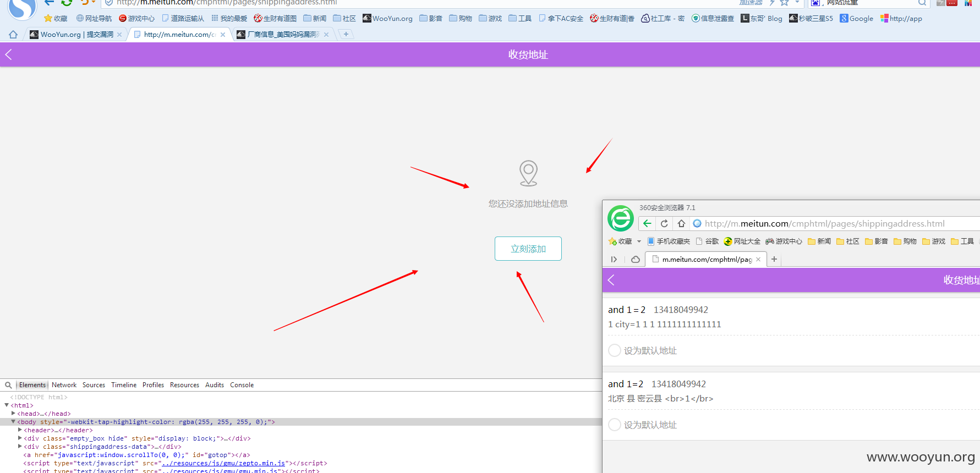Image resolution: width=980 pixels, height=473 pixels.
Task: Open 手机收藏夹 in the 360 bookmarks bar
Action: click(669, 241)
